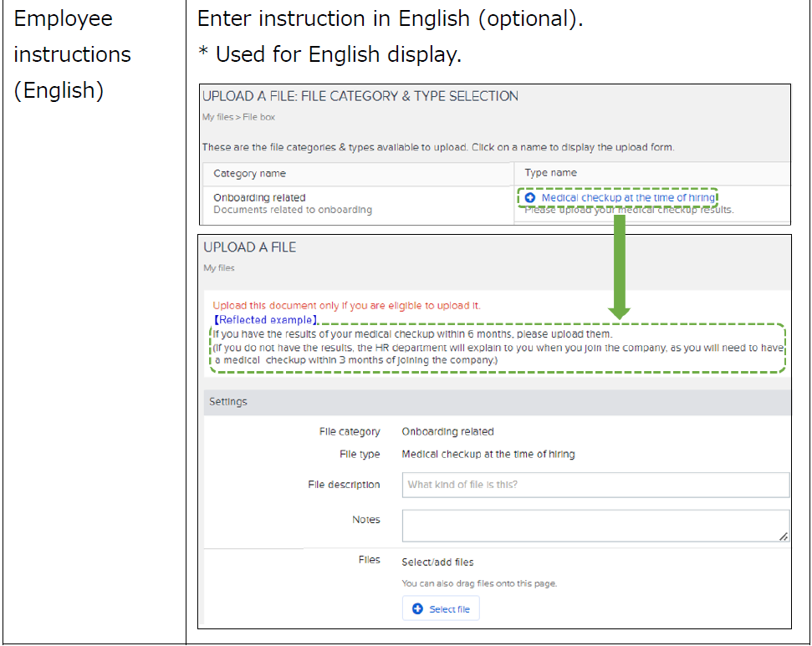Click the plus icon in Select file button
Screen dimensions: 812x646
tap(417, 609)
